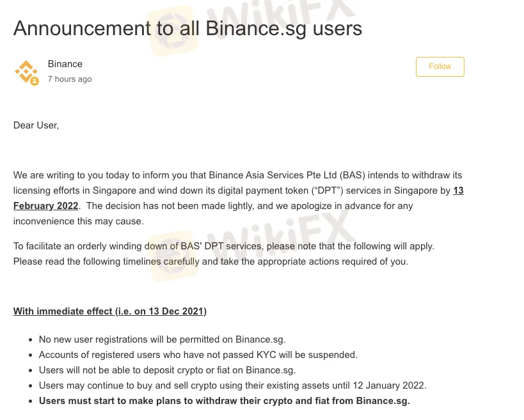Open the Binance author name link
Screen dimensions: 524x420
click(65, 64)
